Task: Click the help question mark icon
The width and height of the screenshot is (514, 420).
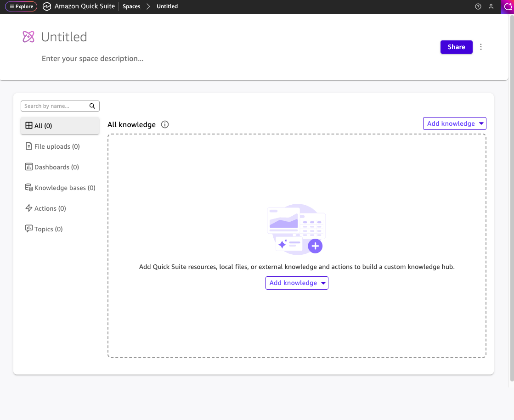Action: pyautogui.click(x=478, y=6)
